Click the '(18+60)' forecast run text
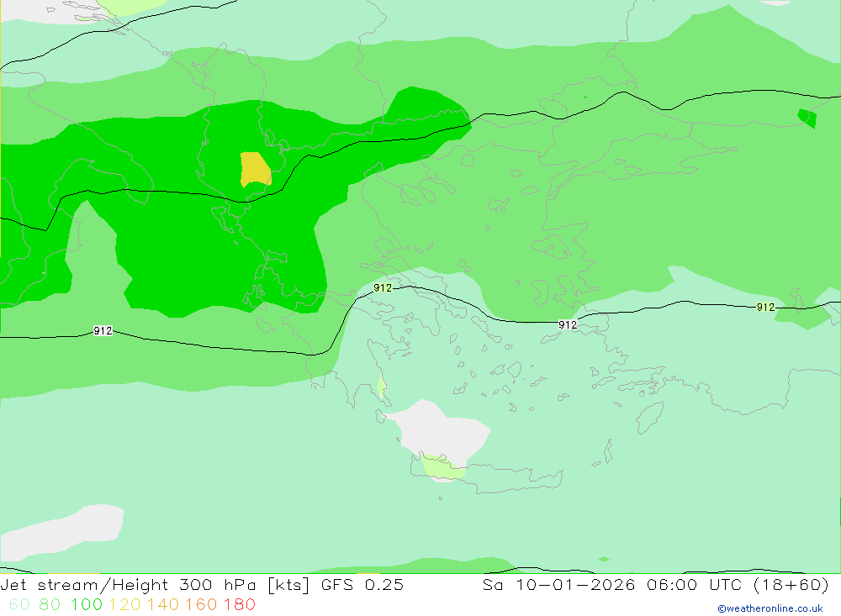 coord(791,584)
